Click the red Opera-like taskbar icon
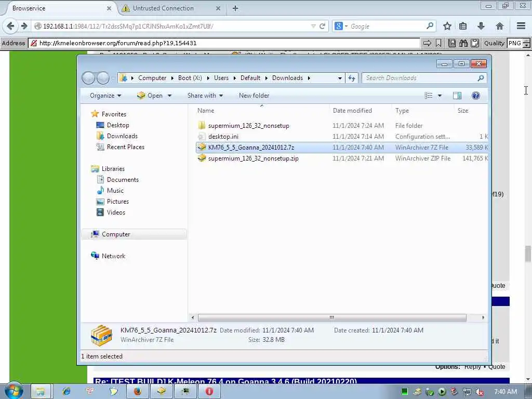Screen dimensions: 532x399 (x=209, y=392)
